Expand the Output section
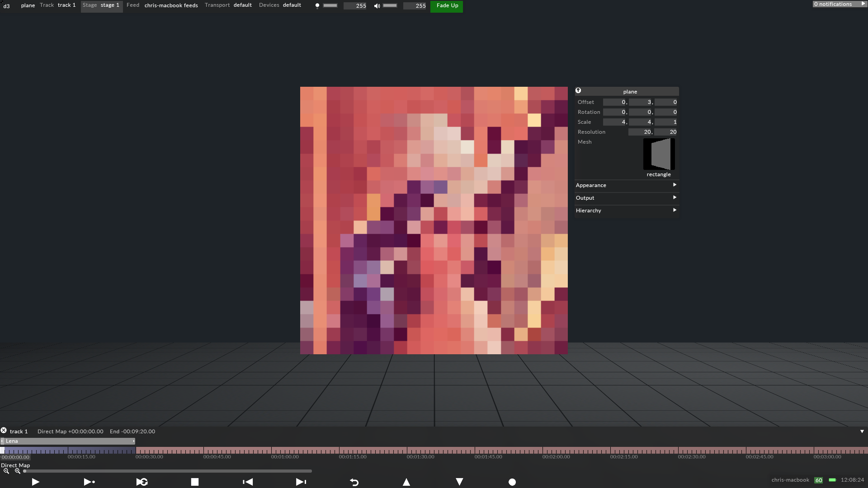The width and height of the screenshot is (868, 488). pos(626,198)
